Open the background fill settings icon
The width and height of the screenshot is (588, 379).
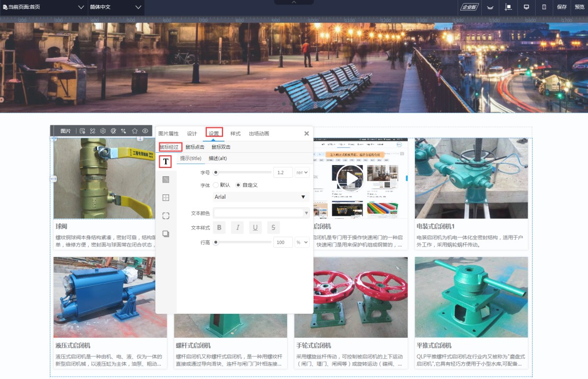coord(166,179)
